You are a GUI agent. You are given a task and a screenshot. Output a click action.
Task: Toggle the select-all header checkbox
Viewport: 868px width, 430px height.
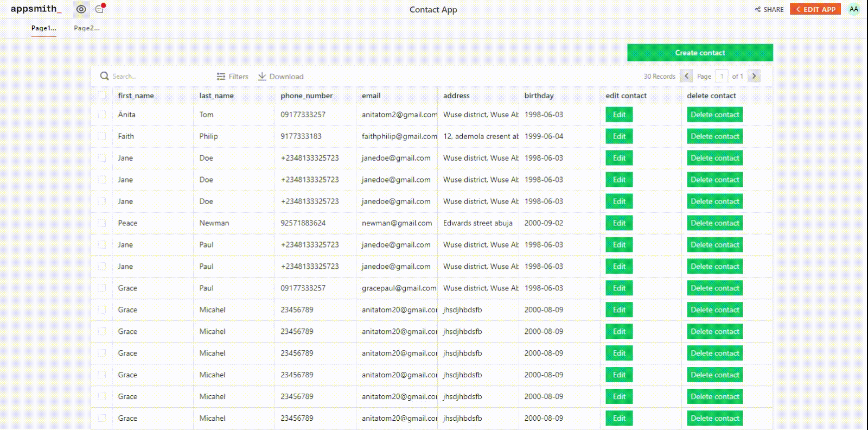click(102, 96)
